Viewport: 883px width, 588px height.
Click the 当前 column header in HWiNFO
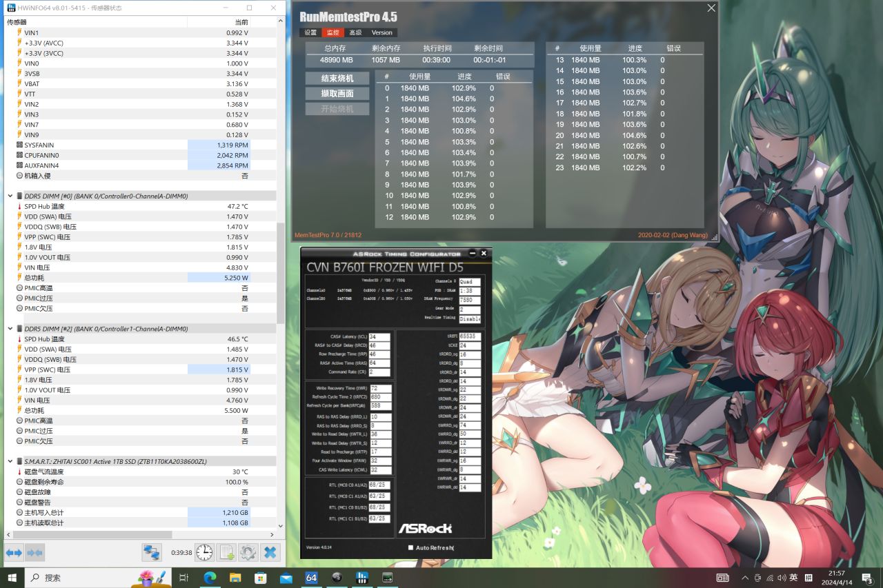(x=219, y=22)
